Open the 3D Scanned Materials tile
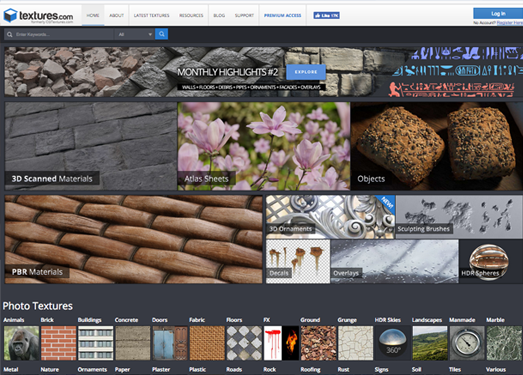Image resolution: width=523 pixels, height=375 pixels. (x=90, y=146)
